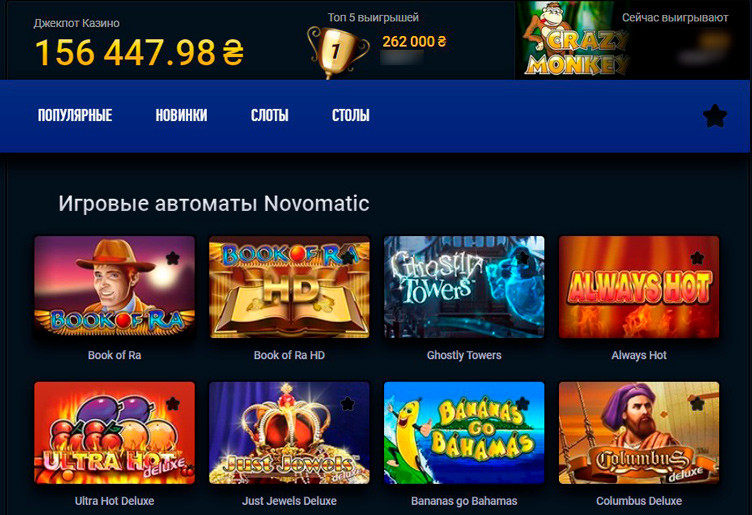This screenshot has height=515, width=752.
Task: Open the Новинки tab
Action: click(x=181, y=116)
